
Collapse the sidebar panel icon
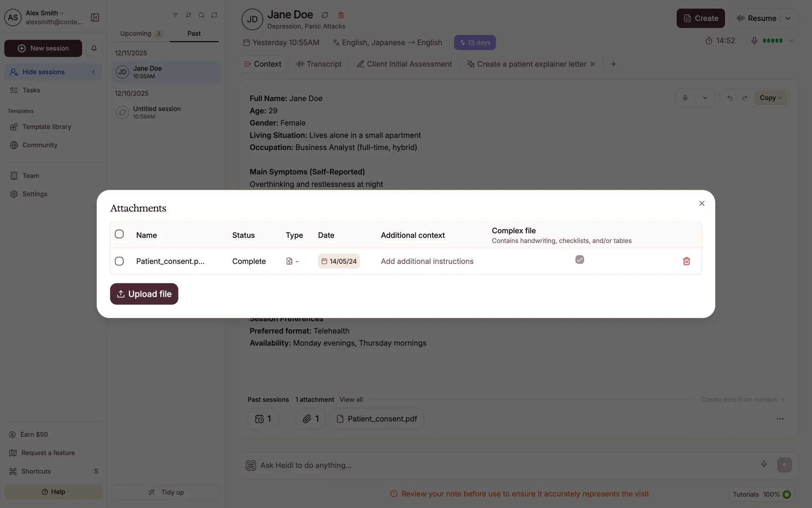95,17
